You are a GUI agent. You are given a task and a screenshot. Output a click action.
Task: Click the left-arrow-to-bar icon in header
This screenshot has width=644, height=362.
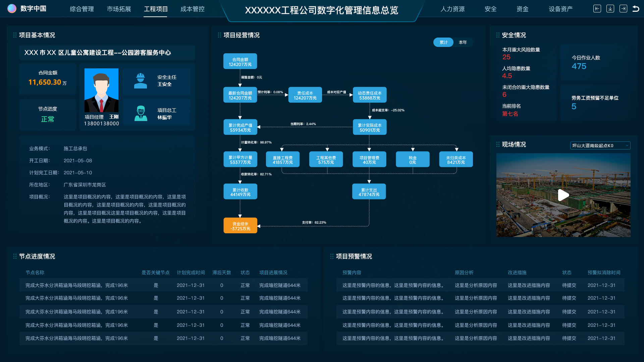(597, 9)
